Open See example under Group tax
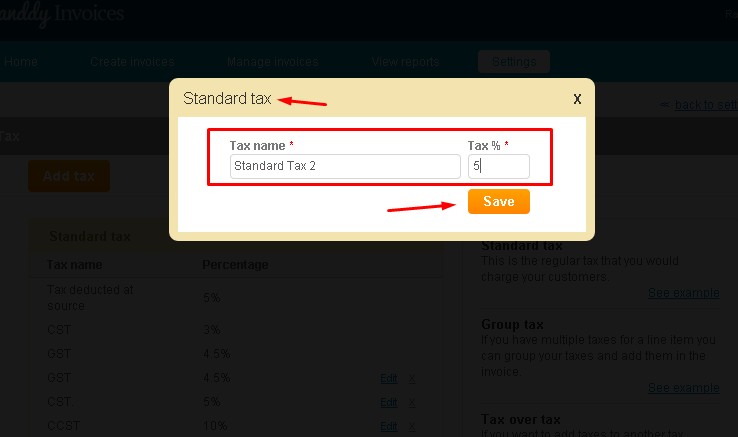The width and height of the screenshot is (738, 437). pos(683,388)
